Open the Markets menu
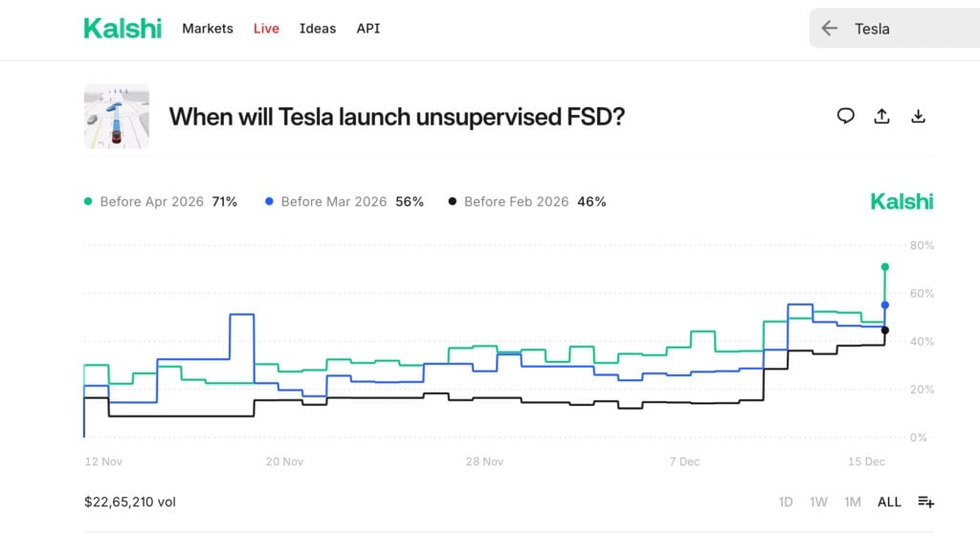Screen dimensions: 980x540 point(208,29)
